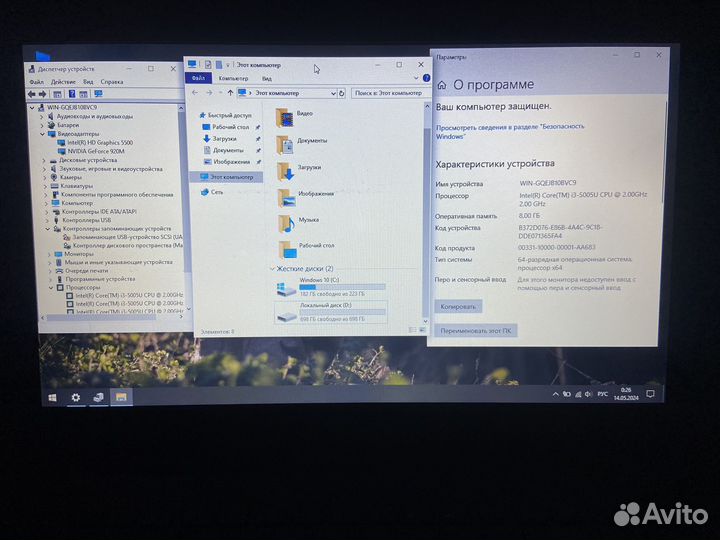Expand Клавиатуры node
This screenshot has width=720, height=540.
click(45, 186)
